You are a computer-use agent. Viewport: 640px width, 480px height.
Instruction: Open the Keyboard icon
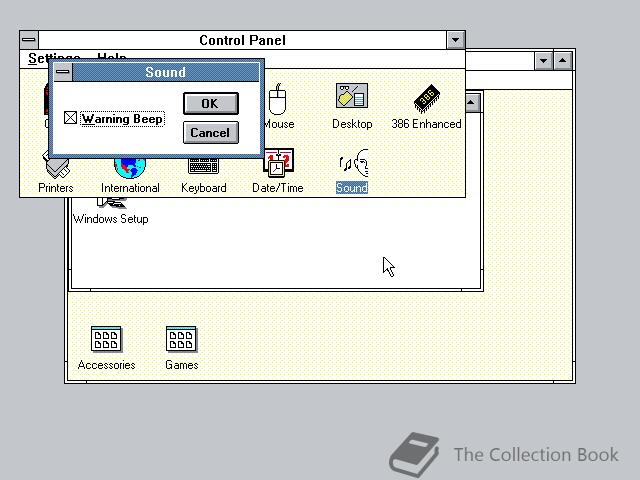203,166
